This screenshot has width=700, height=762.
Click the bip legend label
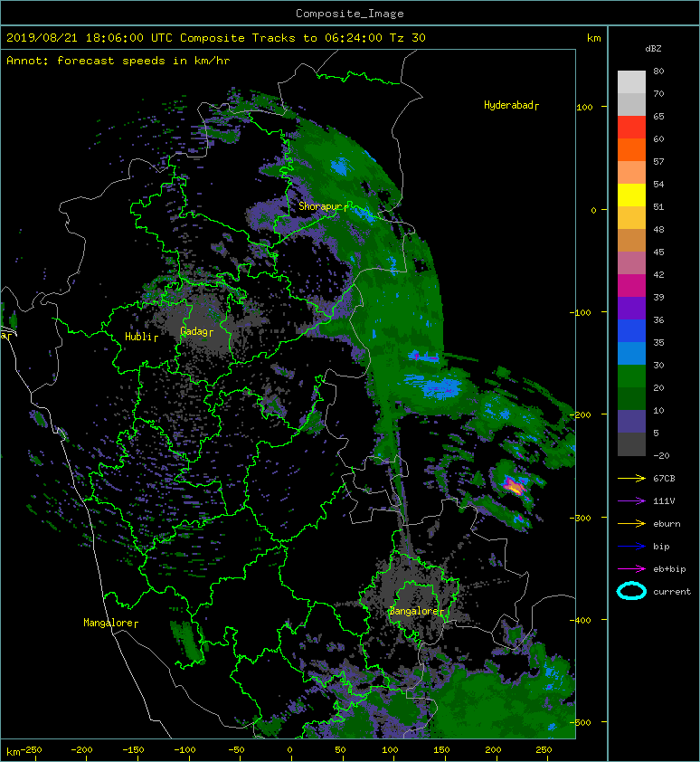click(x=661, y=547)
